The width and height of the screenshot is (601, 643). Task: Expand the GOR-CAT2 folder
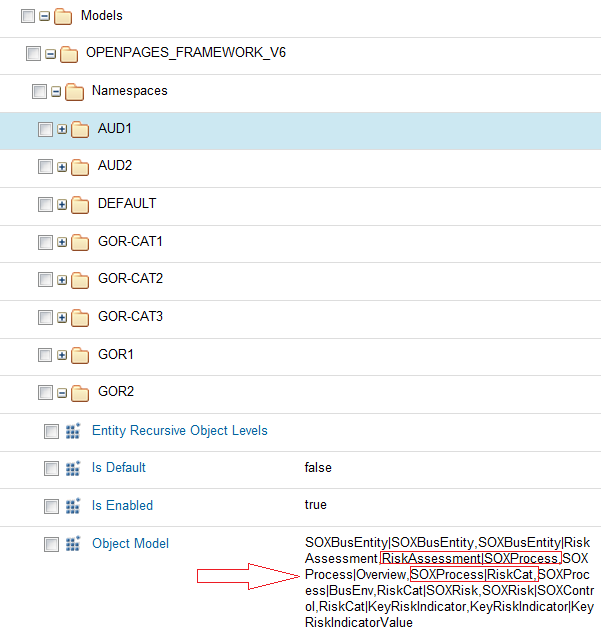point(62,280)
